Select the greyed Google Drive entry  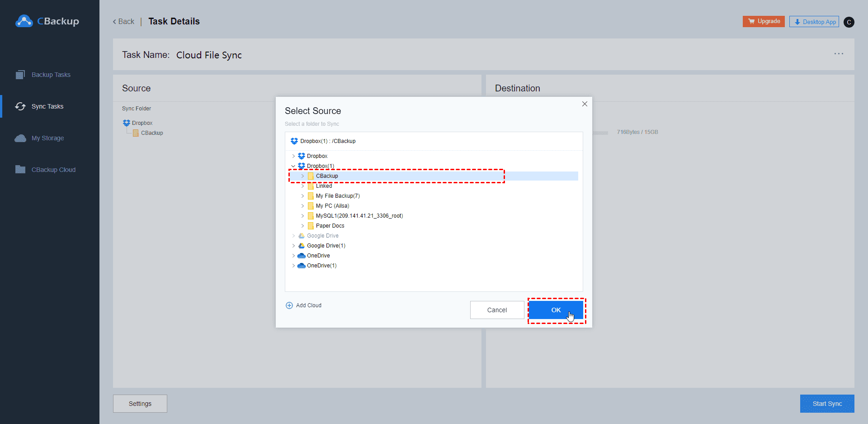click(323, 236)
